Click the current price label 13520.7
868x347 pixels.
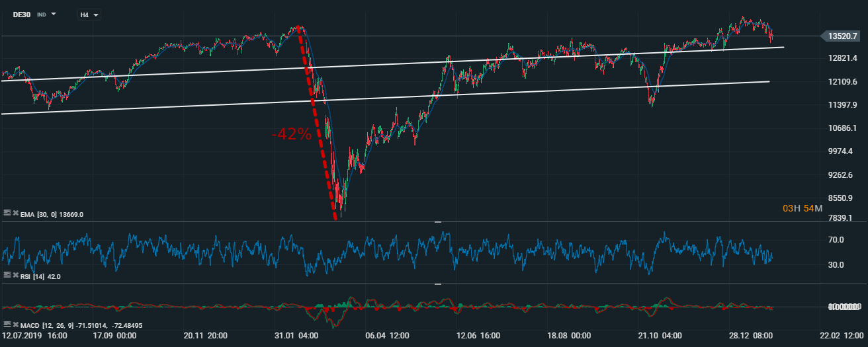coord(840,37)
